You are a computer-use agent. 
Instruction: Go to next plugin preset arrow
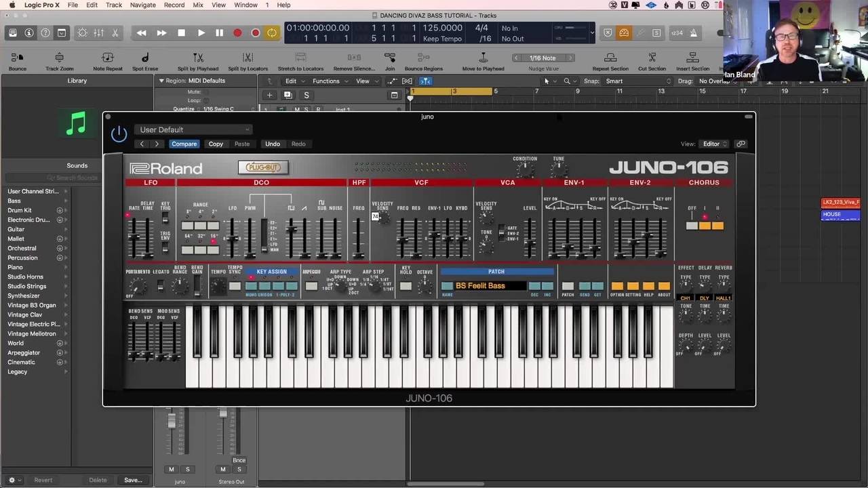157,144
